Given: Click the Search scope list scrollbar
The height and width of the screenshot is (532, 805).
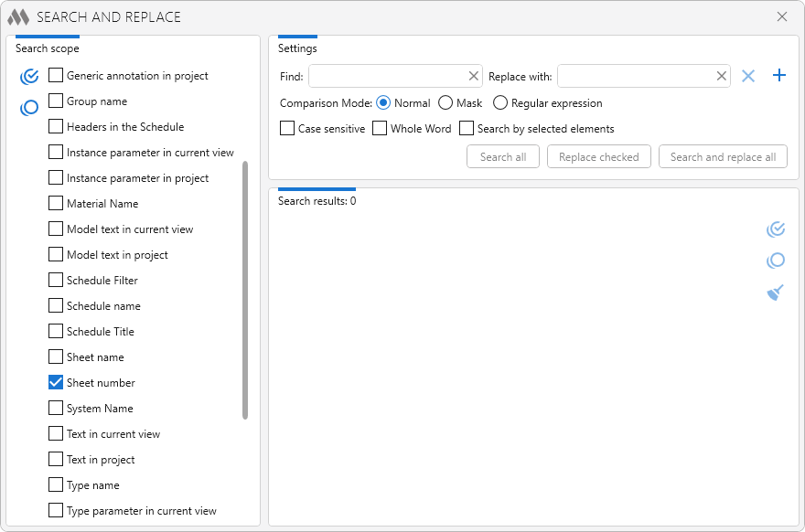Looking at the screenshot, I should [x=245, y=290].
